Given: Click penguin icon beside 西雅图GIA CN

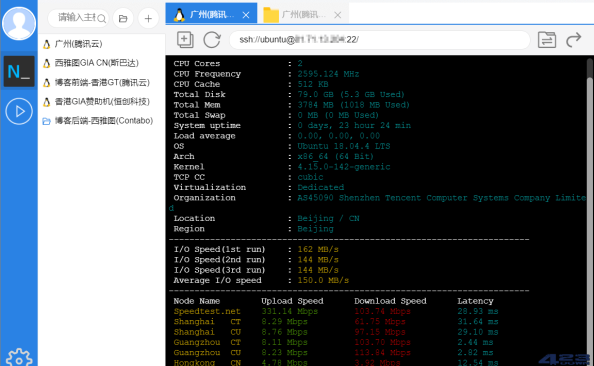Looking at the screenshot, I should point(47,63).
